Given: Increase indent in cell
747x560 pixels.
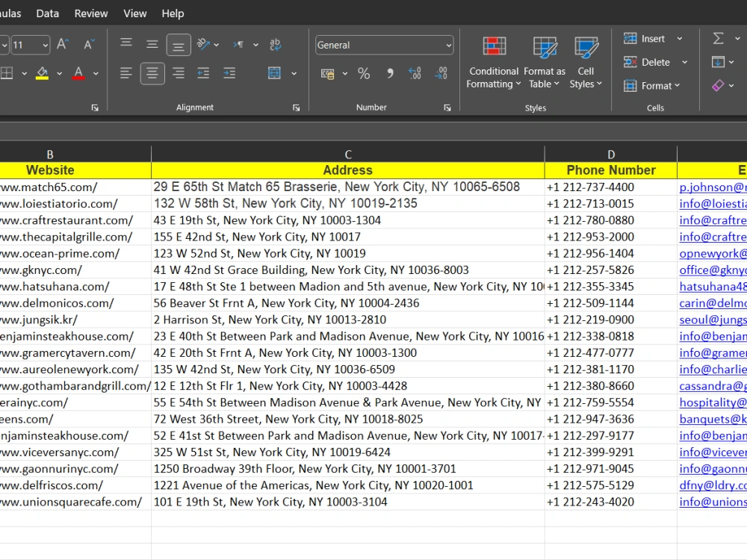Looking at the screenshot, I should pos(229,73).
